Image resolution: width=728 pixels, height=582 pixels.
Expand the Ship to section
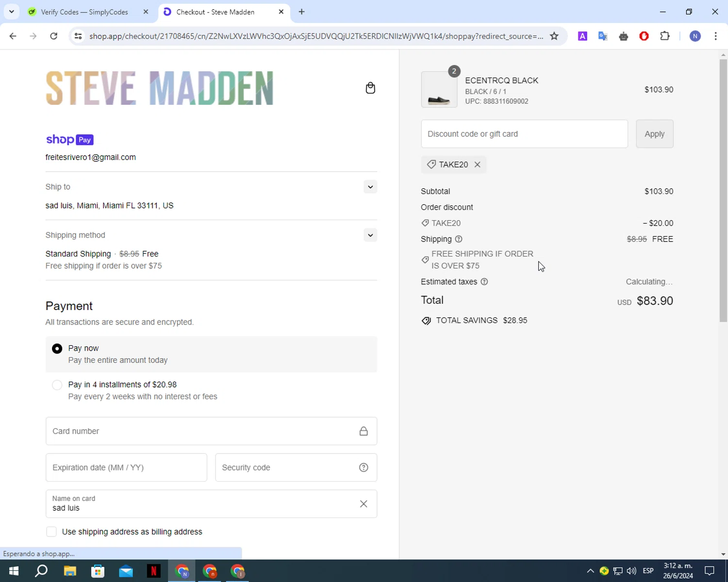pyautogui.click(x=370, y=187)
